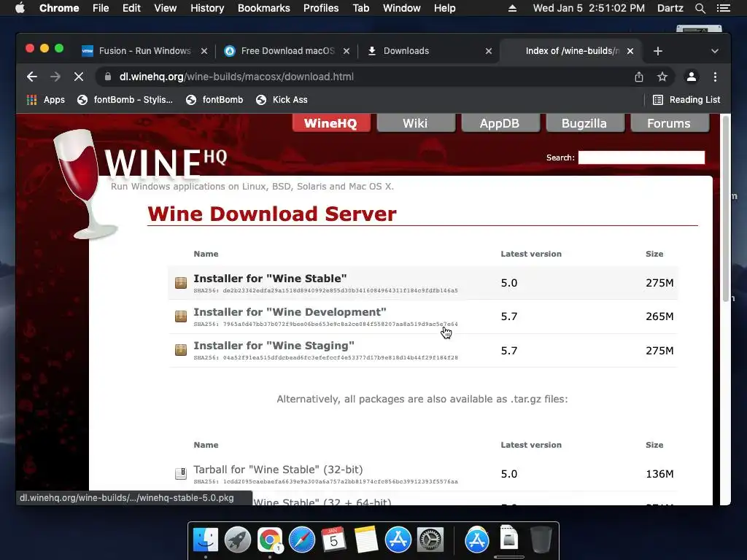This screenshot has width=747, height=560.
Task: Open the File menu
Action: point(101,8)
